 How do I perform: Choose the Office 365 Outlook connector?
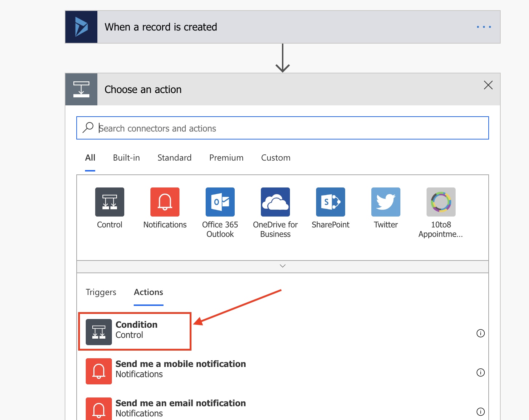click(x=220, y=202)
